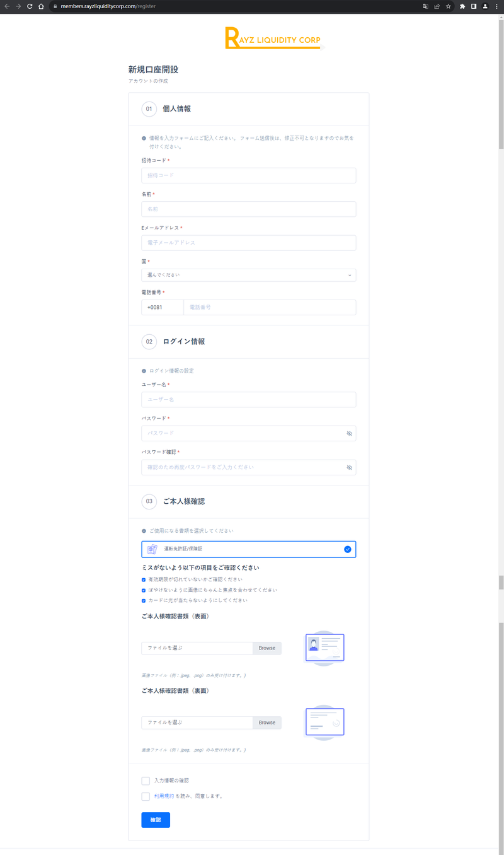This screenshot has height=855, width=504.
Task: Click the ユーザー名 input field
Action: 249,400
